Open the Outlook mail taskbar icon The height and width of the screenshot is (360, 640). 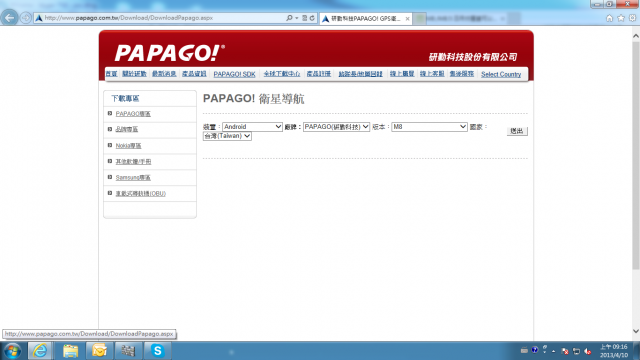[99, 351]
